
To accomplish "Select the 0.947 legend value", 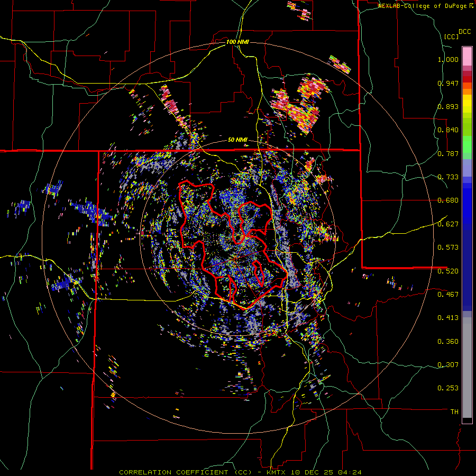I will click(448, 83).
